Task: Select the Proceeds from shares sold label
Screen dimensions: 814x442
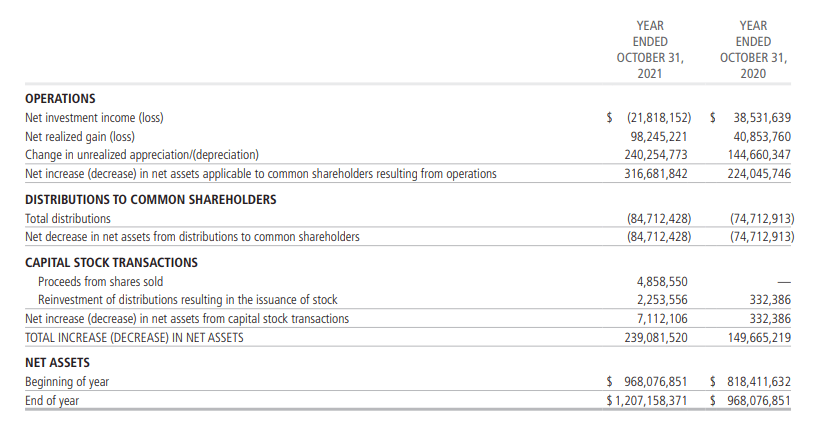Action: 100,282
